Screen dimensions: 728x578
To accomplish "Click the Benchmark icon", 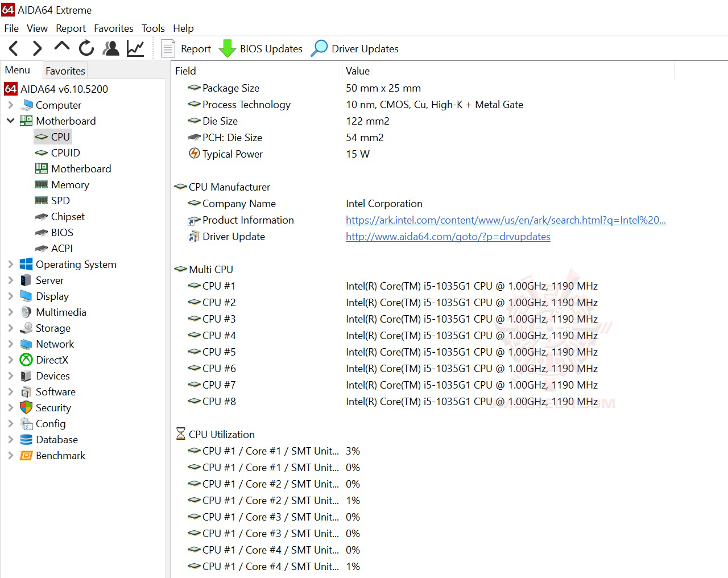I will tap(26, 455).
